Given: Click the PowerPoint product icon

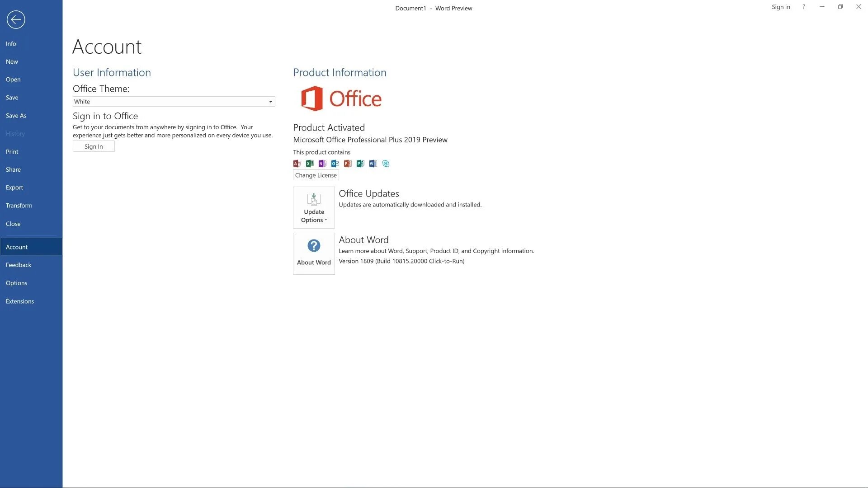Looking at the screenshot, I should coord(348,164).
